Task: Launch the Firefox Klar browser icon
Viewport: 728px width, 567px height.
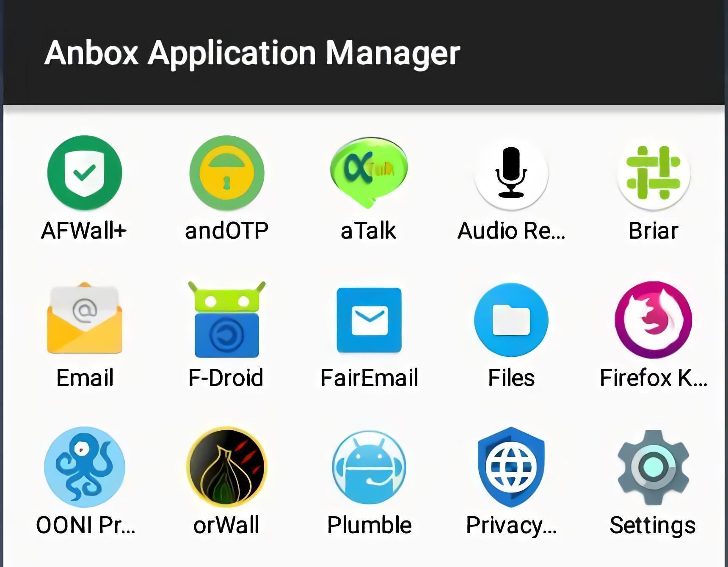Action: pos(653,319)
